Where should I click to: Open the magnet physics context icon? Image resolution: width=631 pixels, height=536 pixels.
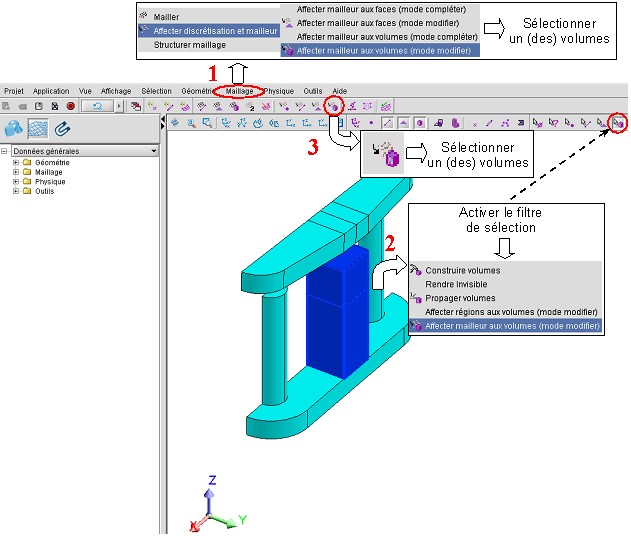tap(63, 128)
